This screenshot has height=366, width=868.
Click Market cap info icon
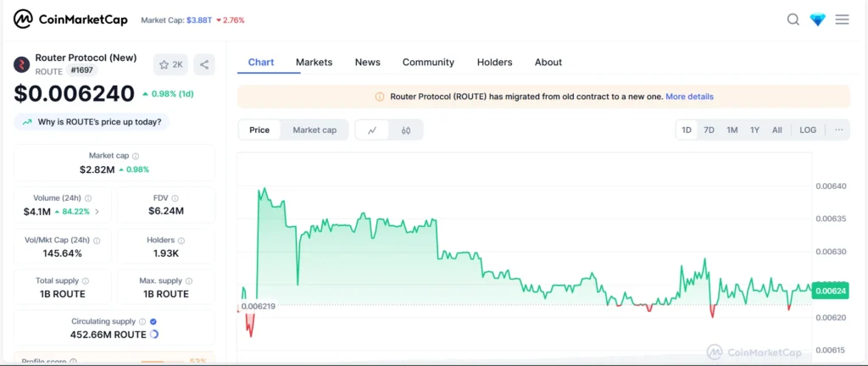(136, 157)
